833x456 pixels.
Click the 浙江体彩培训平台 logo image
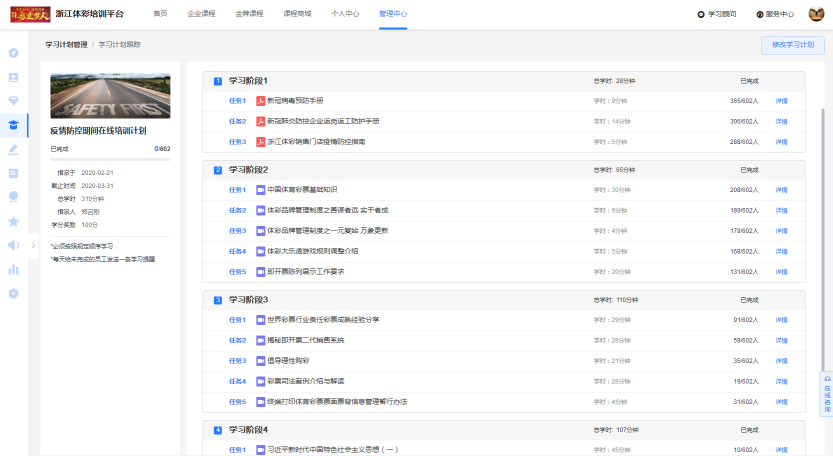[30, 14]
